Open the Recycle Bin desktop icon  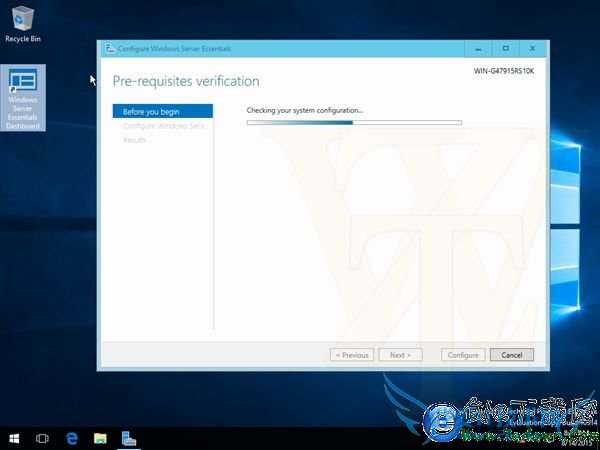tap(23, 24)
